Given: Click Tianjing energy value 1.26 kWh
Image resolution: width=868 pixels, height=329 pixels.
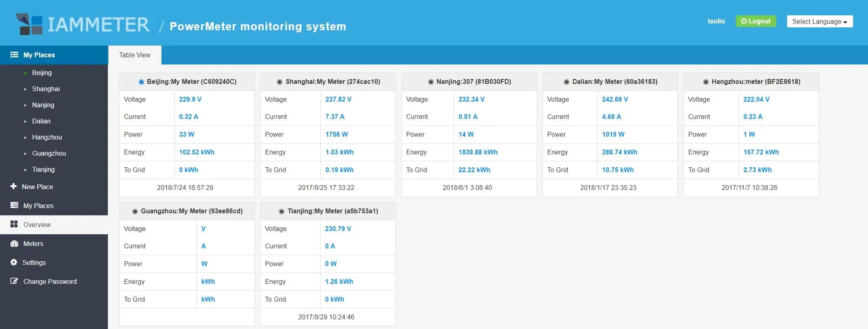Looking at the screenshot, I should [x=339, y=282].
